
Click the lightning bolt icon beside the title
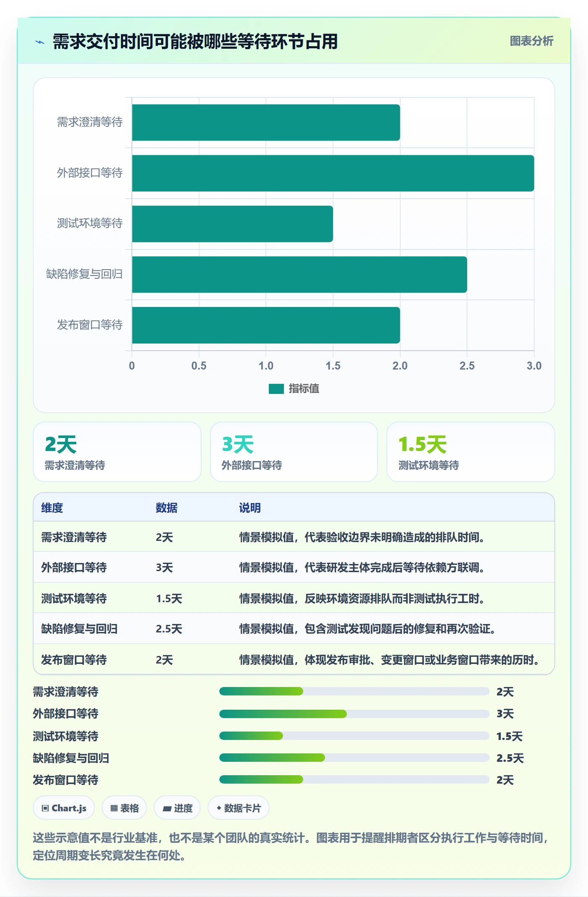point(40,42)
